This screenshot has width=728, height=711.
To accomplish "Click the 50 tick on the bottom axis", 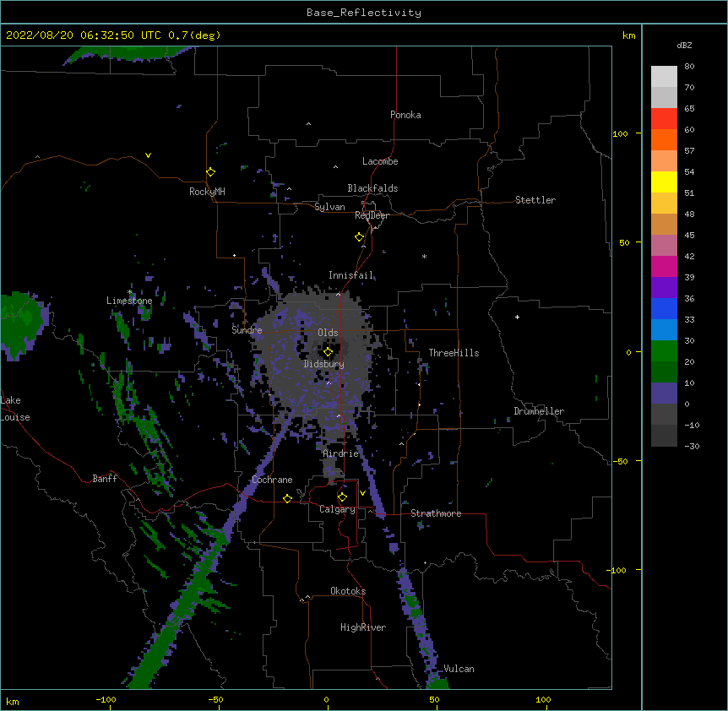I will (x=434, y=699).
